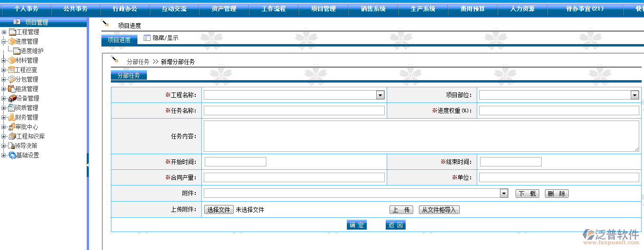Viewport: 644px width, 250px height.
Task: Expand the 工程巡查 tree node
Action: (x=4, y=70)
